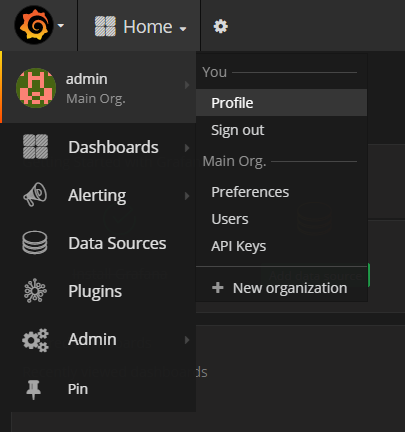
Task: Expand the Admin submenu arrow
Action: [x=187, y=340]
